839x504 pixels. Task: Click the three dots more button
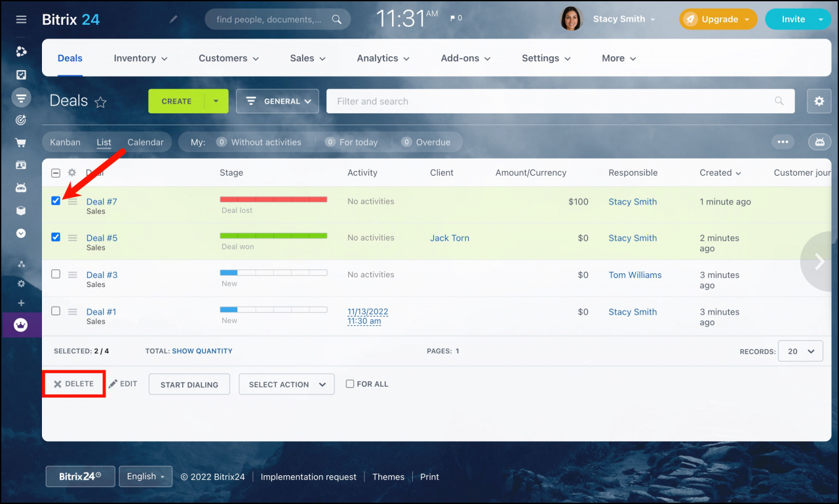click(x=783, y=142)
